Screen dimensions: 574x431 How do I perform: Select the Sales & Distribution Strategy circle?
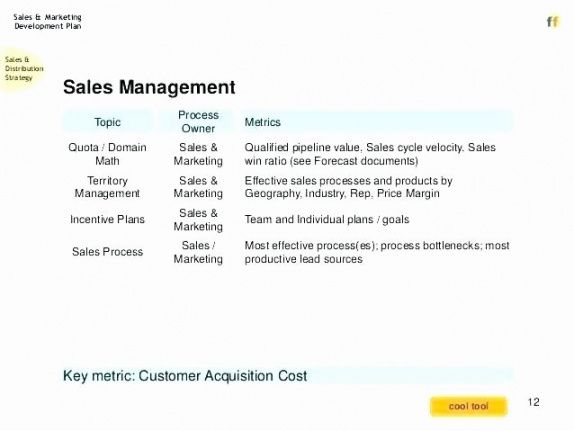click(x=21, y=69)
